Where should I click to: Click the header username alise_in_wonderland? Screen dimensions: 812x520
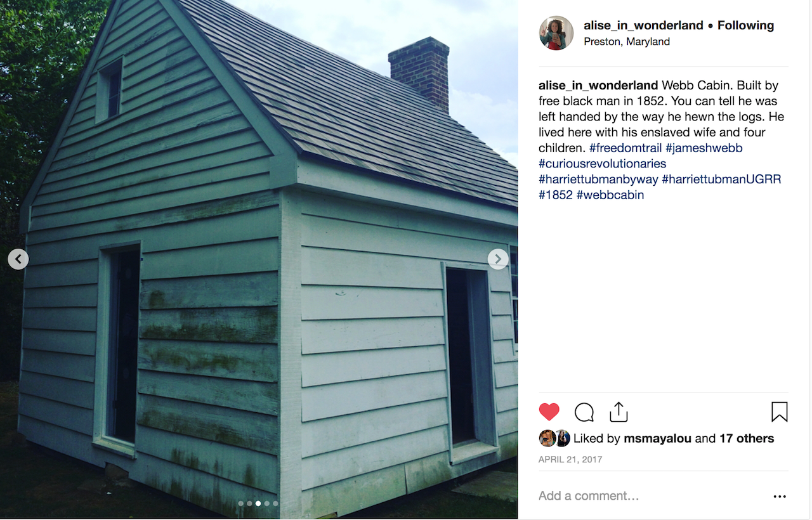(643, 25)
